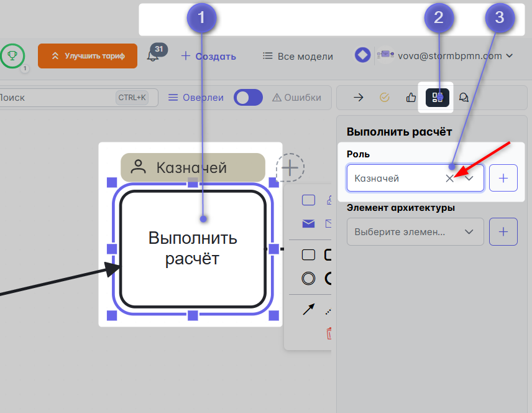This screenshot has height=413, width=532.
Task: Clear the Казначей role with X
Action: pyautogui.click(x=449, y=179)
